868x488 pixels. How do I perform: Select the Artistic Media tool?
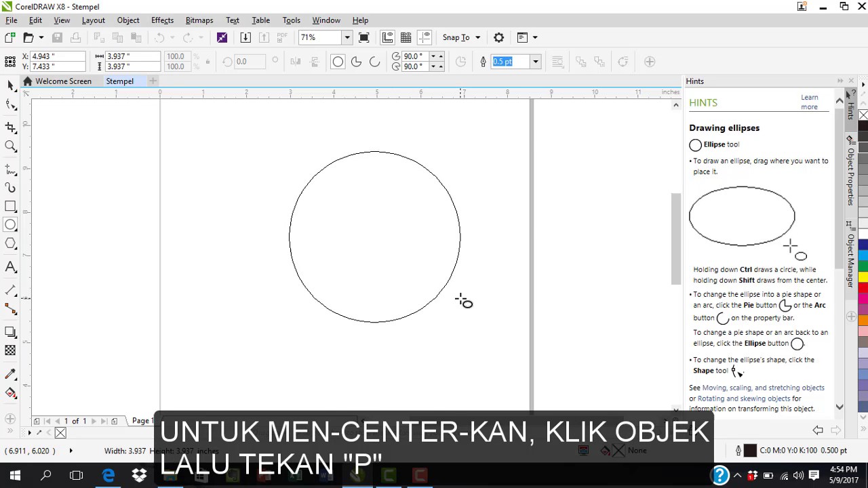click(10, 188)
